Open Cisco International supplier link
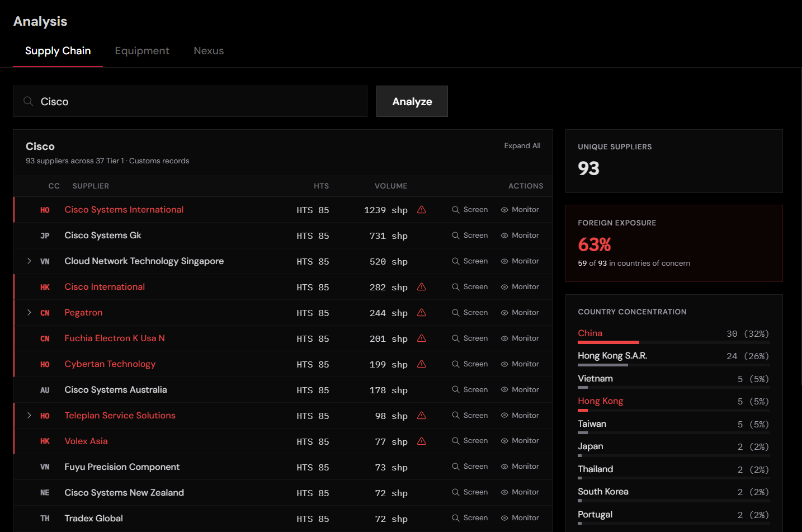 105,287
